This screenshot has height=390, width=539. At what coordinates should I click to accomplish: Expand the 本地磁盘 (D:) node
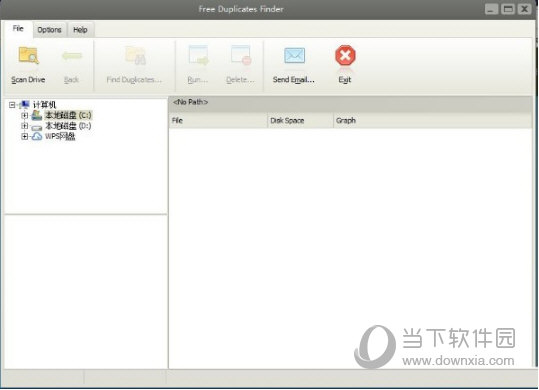coord(24,126)
